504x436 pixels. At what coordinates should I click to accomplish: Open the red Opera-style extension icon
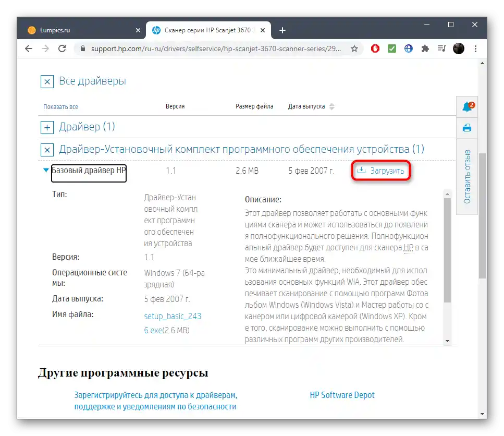[375, 49]
